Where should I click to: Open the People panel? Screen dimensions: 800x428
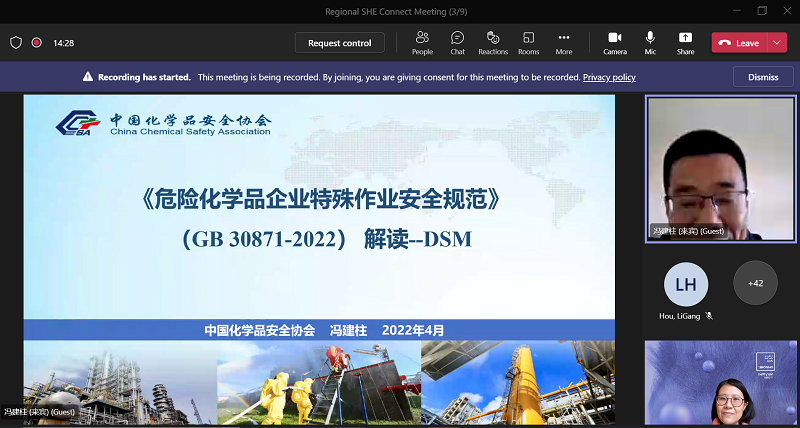click(x=422, y=43)
